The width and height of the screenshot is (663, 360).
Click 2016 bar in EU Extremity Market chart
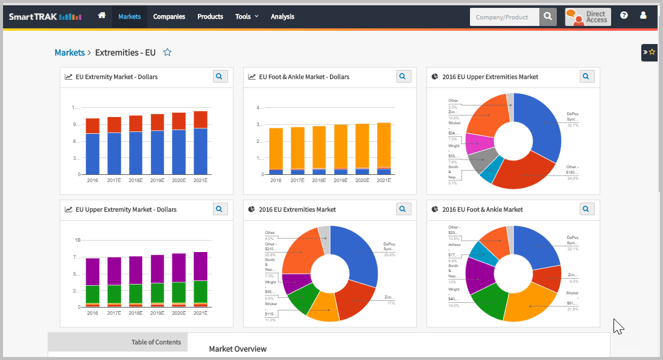[93, 146]
